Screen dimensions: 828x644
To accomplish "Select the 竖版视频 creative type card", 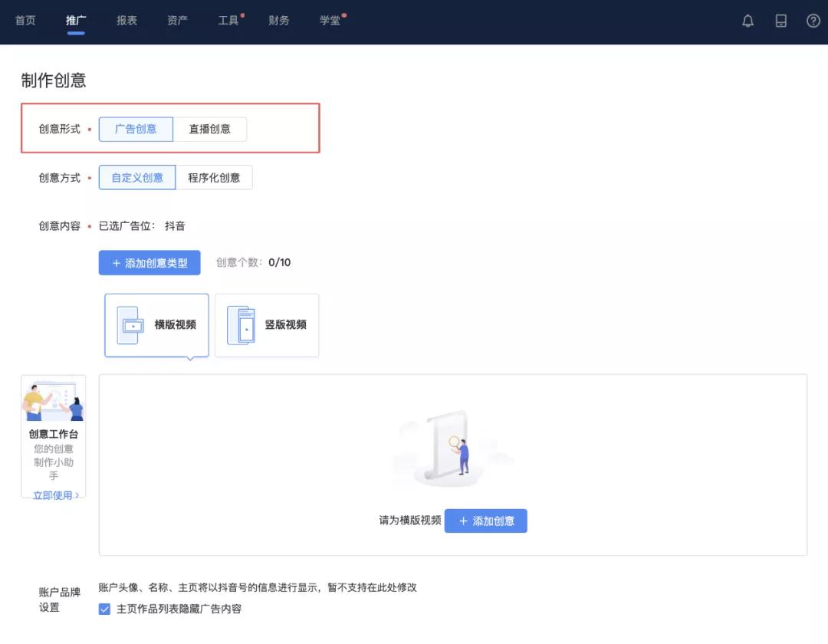I will coord(267,325).
